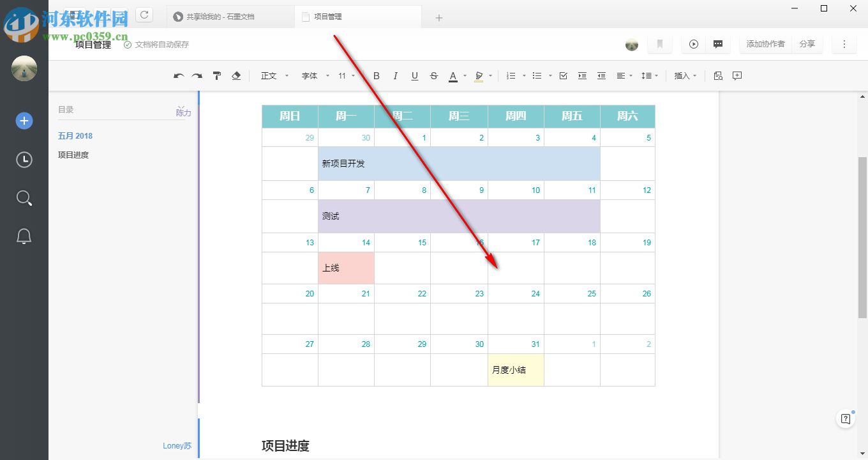Open the three-dot more options menu
Image resolution: width=868 pixels, height=460 pixels.
(x=844, y=43)
